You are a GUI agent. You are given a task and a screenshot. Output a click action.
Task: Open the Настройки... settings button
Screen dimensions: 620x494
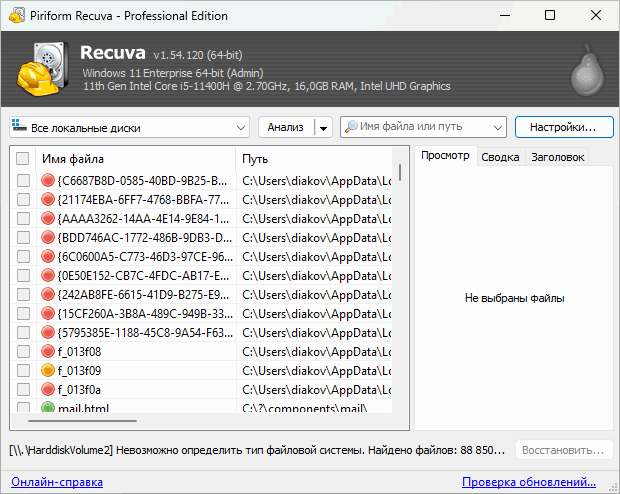[563, 127]
